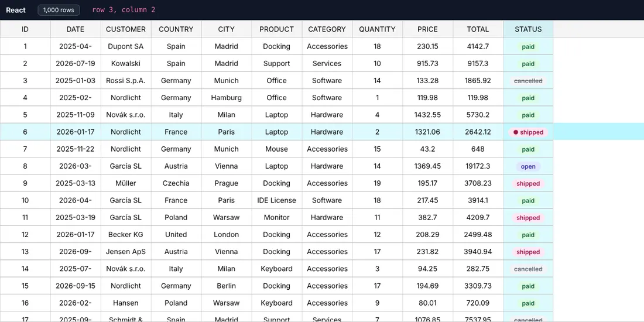The width and height of the screenshot is (644, 322).
Task: Click the shipped status in row 9
Action: (528, 184)
